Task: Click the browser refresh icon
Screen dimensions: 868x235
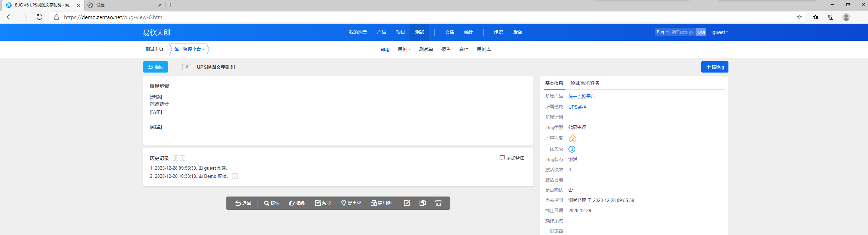Action: [x=39, y=17]
